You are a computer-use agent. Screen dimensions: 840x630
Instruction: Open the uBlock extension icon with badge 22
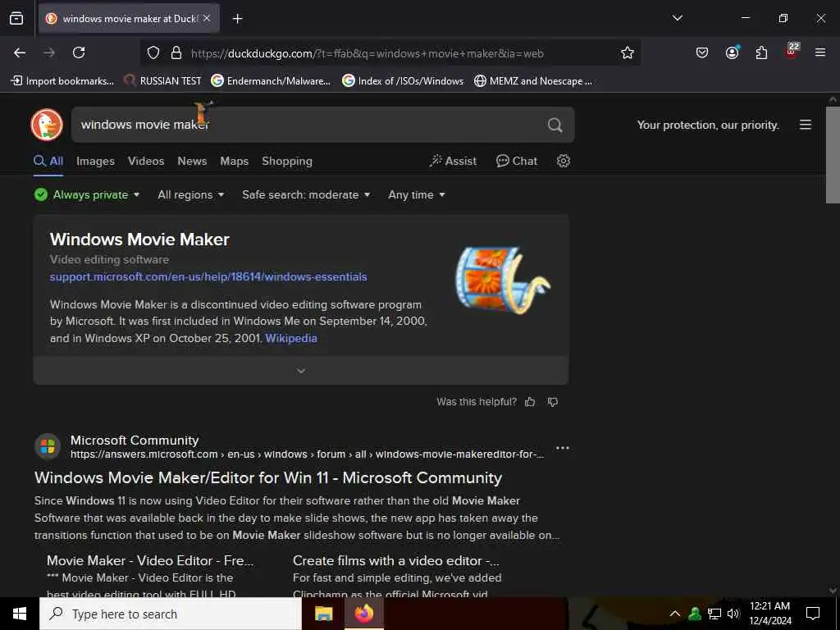click(x=792, y=52)
